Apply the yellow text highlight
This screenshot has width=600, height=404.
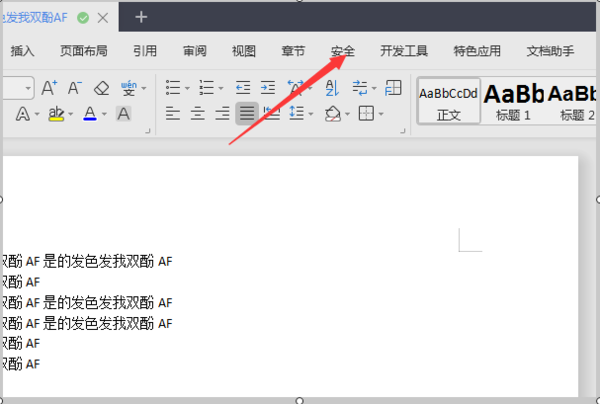(x=56, y=114)
